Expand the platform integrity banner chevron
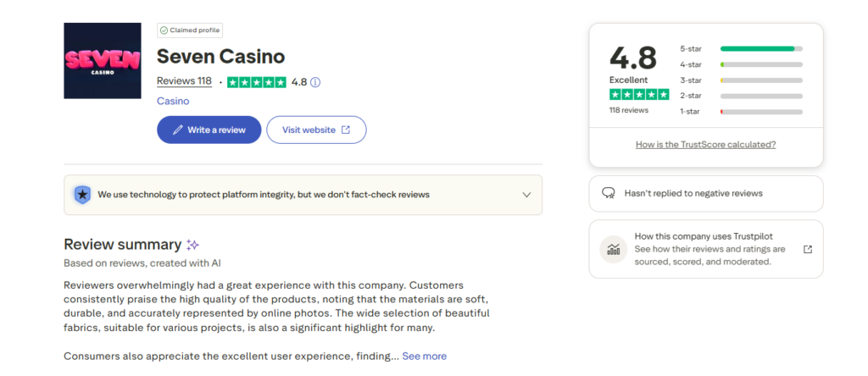The image size is (868, 376). point(526,194)
